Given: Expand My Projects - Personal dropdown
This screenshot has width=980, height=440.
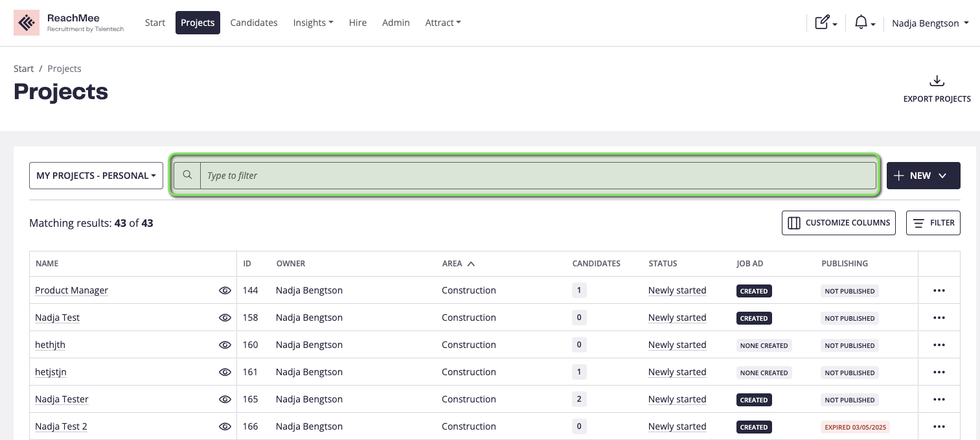Looking at the screenshot, I should (96, 176).
